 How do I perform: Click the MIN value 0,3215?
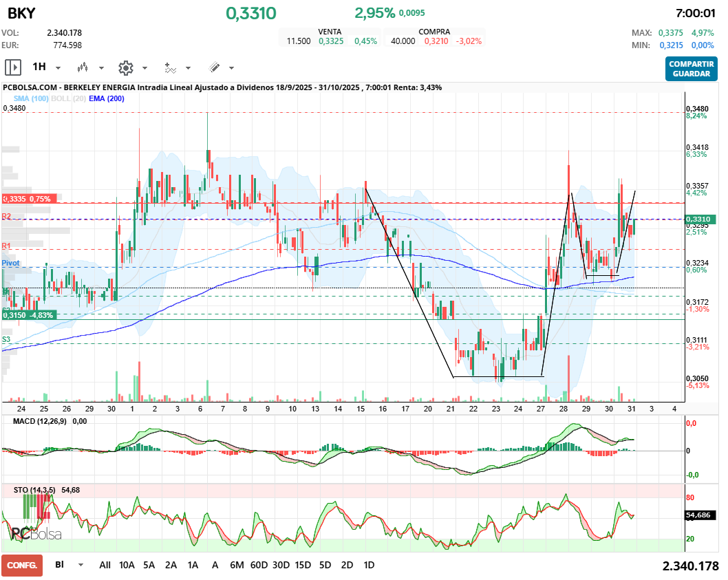[x=672, y=45]
